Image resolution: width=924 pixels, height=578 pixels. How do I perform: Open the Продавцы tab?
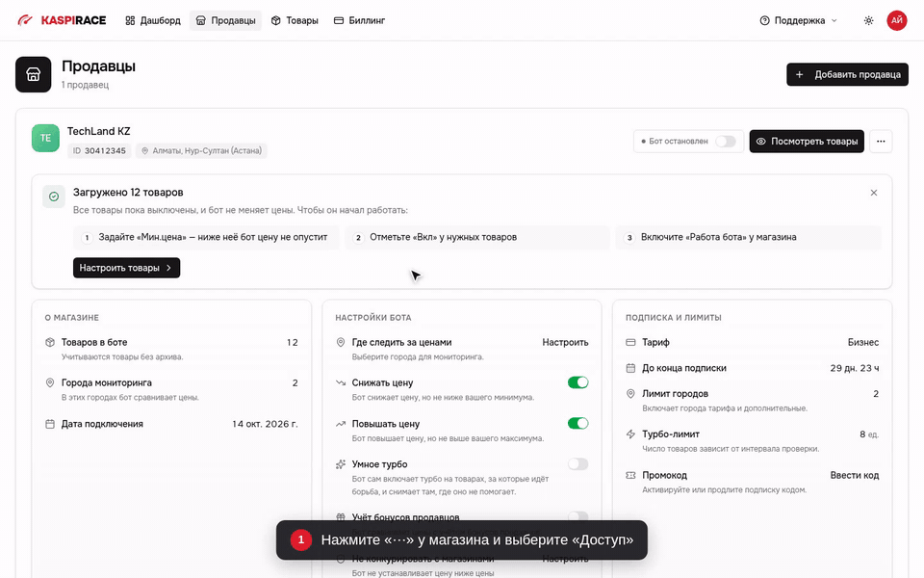click(225, 20)
